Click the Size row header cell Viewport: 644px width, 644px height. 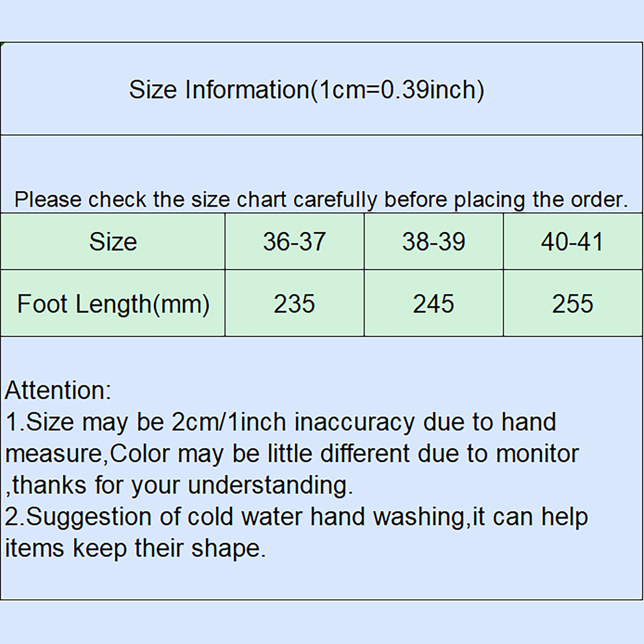[113, 242]
